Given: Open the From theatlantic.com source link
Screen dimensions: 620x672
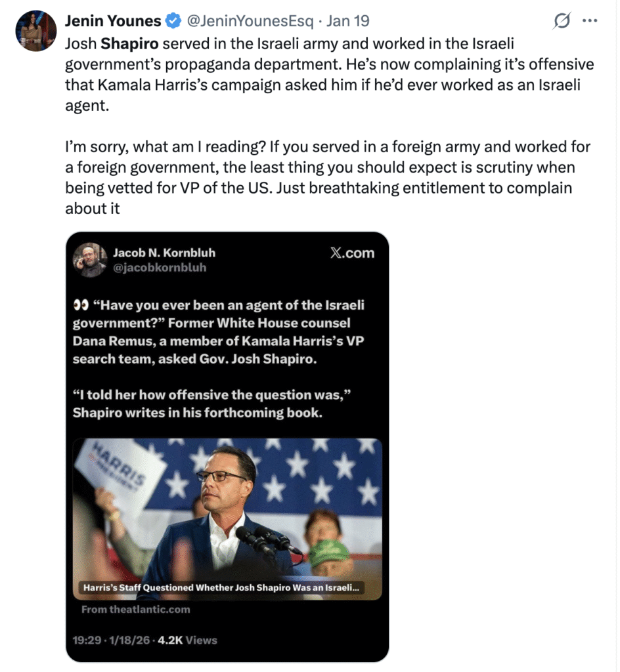Looking at the screenshot, I should coord(136,610).
